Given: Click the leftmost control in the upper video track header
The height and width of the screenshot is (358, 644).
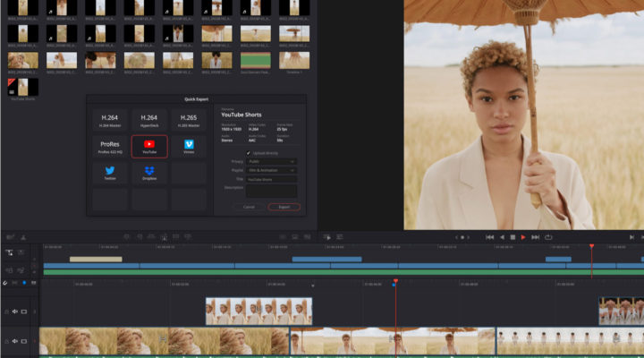Looking at the screenshot, I should coord(6,312).
